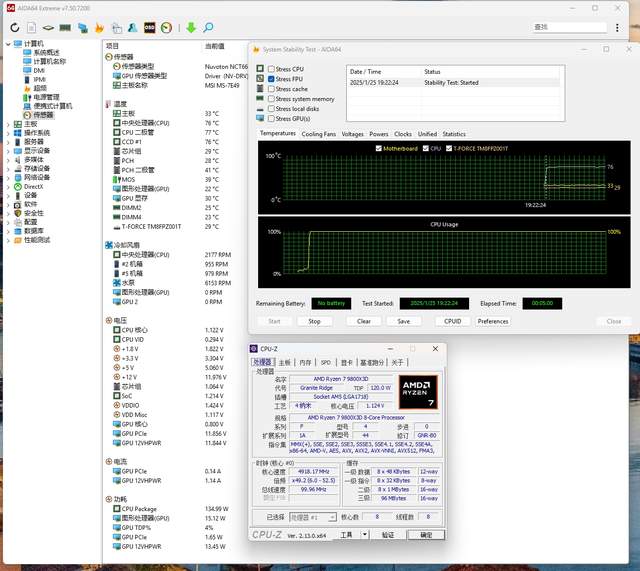Viewport: 640px width, 571px height.
Task: Click the clipboard-style toolbar icon beside the flame
Action: click(117, 27)
